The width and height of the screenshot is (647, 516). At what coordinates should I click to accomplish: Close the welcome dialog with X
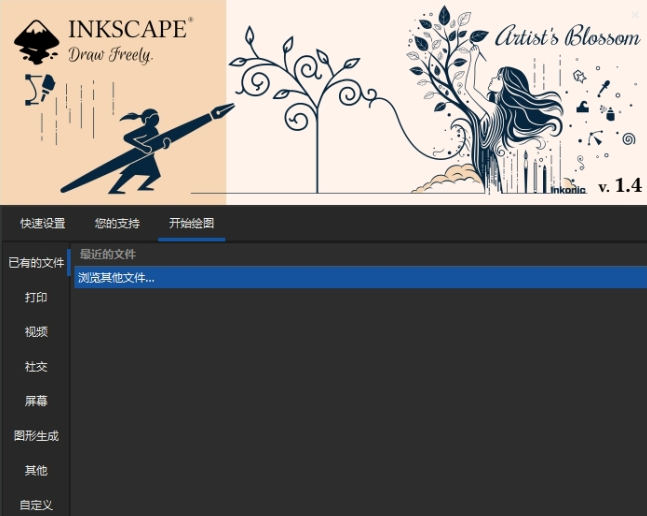click(x=635, y=13)
